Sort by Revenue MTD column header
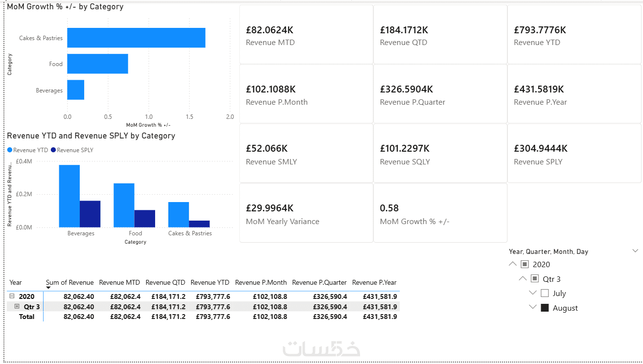The image size is (643, 364). (119, 282)
